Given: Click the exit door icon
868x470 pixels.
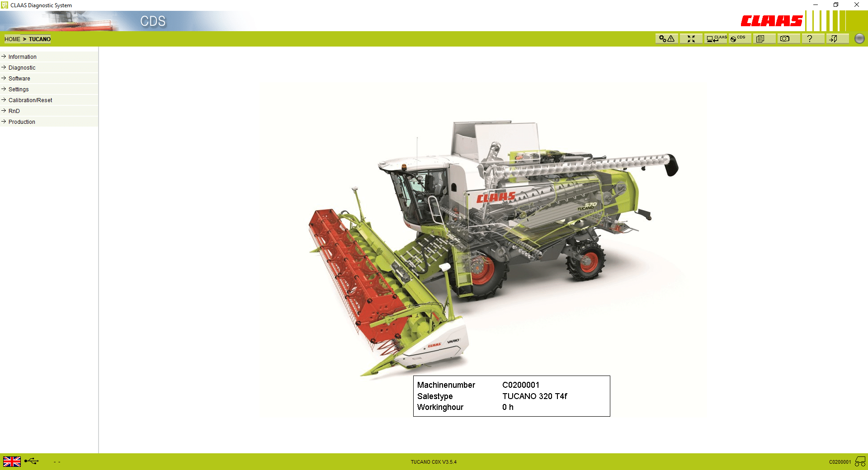Looking at the screenshot, I should coord(833,39).
